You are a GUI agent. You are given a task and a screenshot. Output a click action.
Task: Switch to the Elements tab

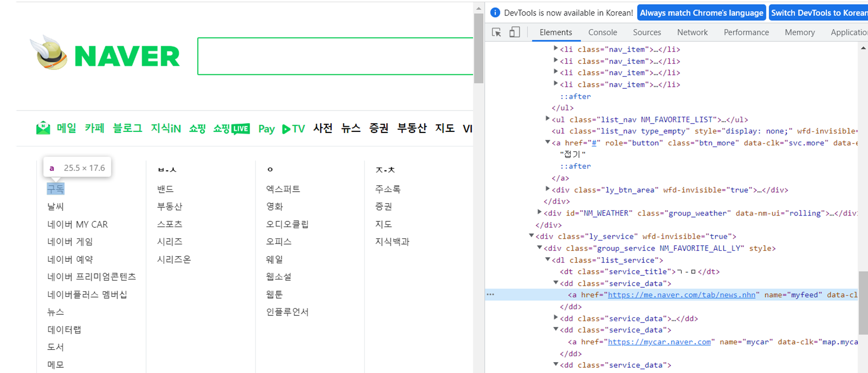[x=556, y=32]
